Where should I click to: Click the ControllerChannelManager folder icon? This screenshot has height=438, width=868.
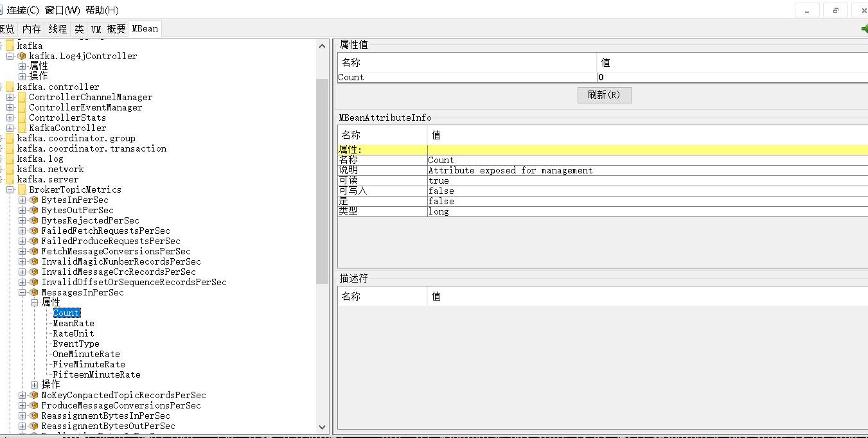(22, 97)
